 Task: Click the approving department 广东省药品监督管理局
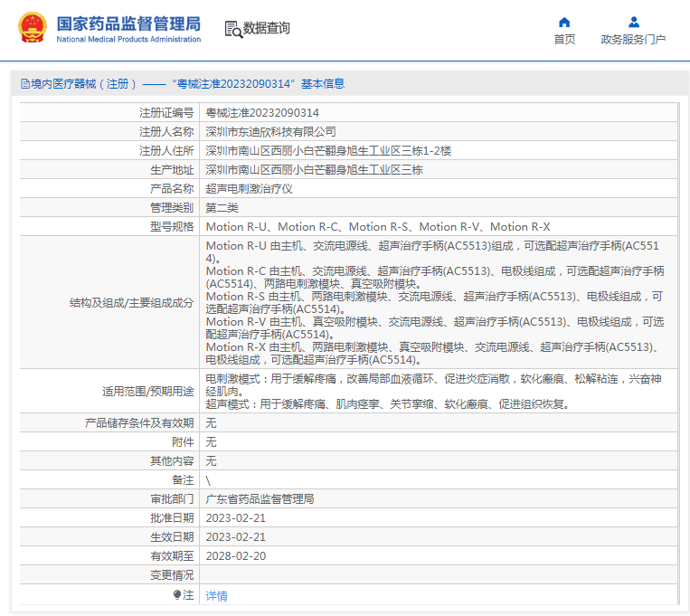pyautogui.click(x=260, y=499)
